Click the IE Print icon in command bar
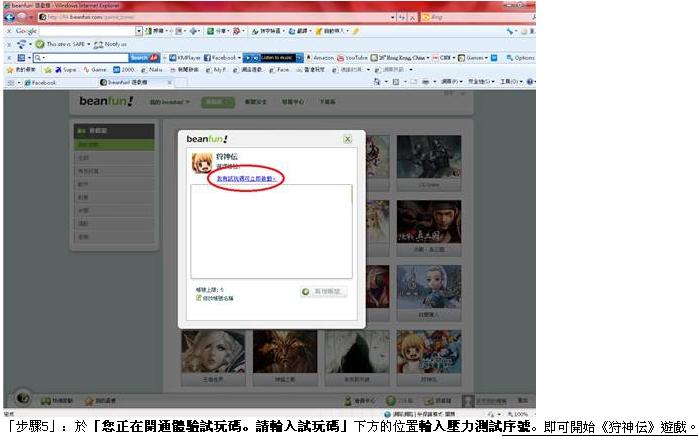 [426, 82]
